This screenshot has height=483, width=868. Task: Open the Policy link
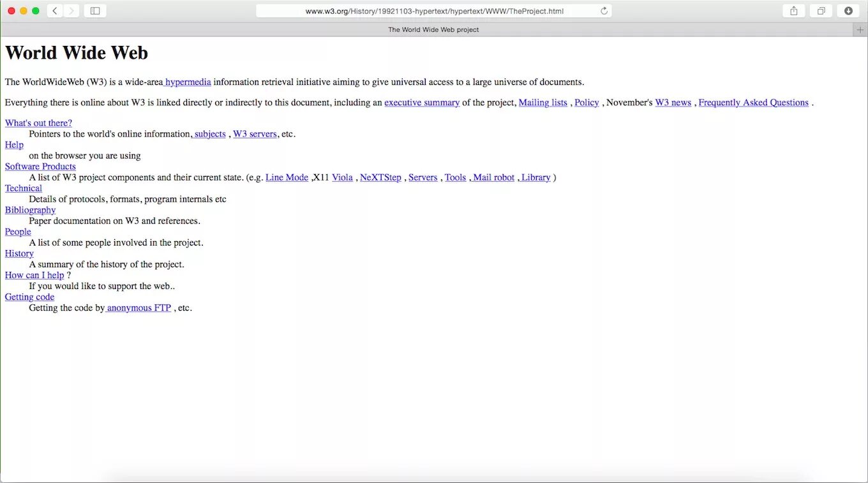pos(587,102)
